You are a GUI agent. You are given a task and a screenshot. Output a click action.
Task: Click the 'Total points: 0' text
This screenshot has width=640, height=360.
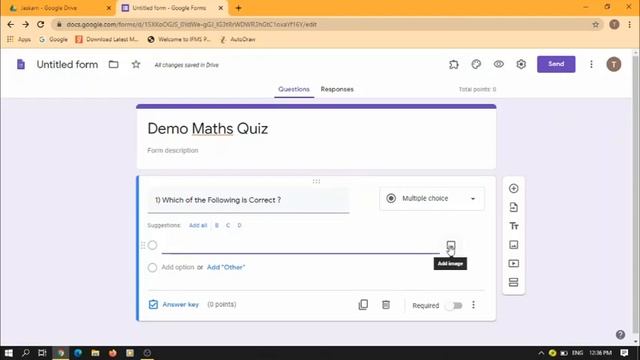pos(478,89)
